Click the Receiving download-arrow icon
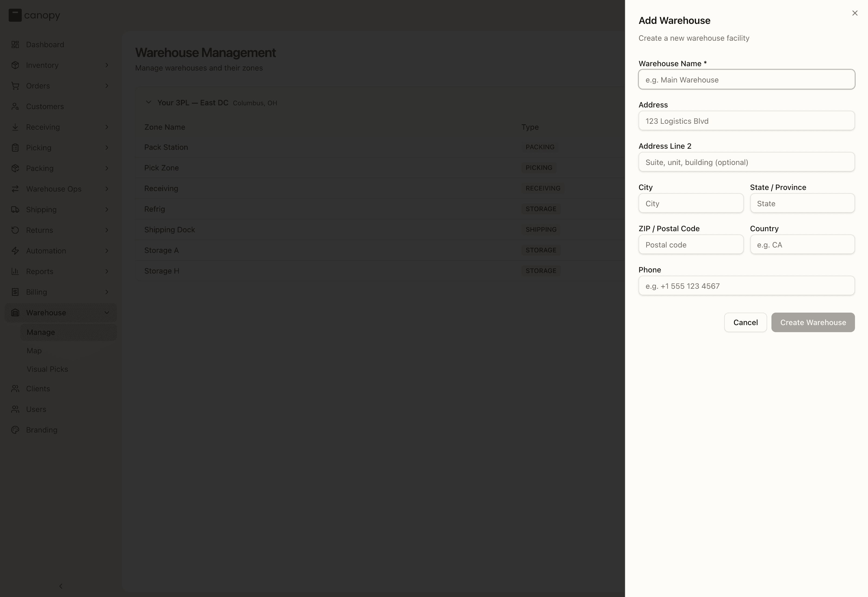 click(15, 127)
